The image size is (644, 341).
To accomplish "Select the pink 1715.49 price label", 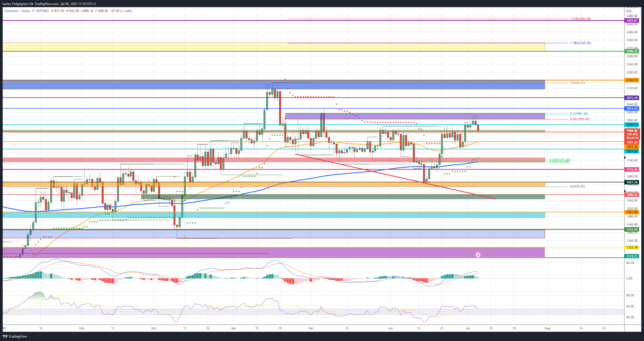I will (632, 170).
